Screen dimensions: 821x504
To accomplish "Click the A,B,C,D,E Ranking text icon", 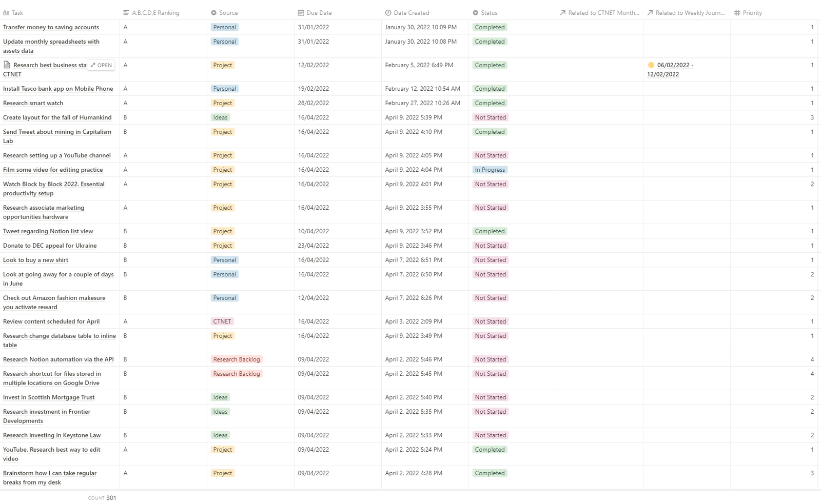I will [126, 13].
